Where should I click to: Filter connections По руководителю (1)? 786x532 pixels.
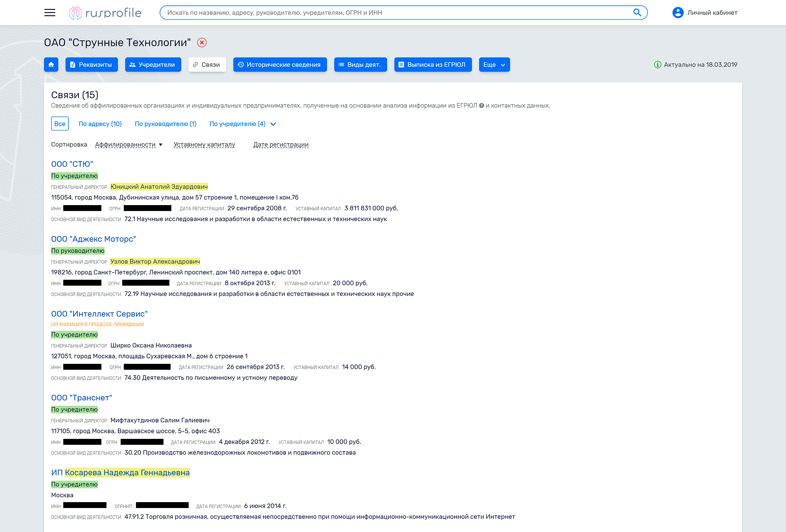coord(165,124)
